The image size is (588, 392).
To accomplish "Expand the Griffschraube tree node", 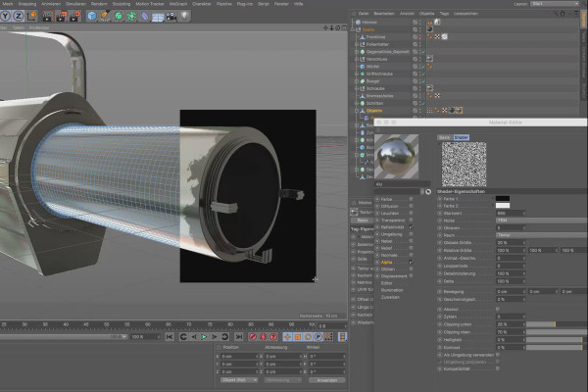I will tap(357, 73).
